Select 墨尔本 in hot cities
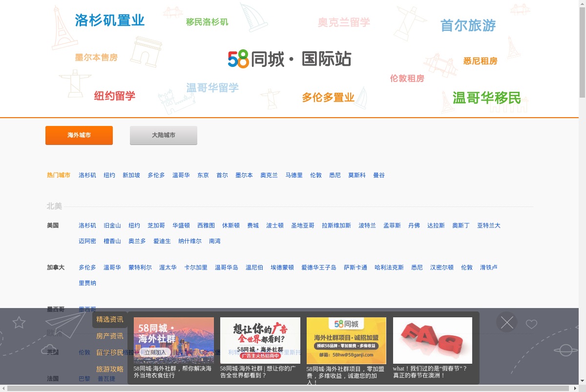This screenshot has width=586, height=392. [244, 175]
